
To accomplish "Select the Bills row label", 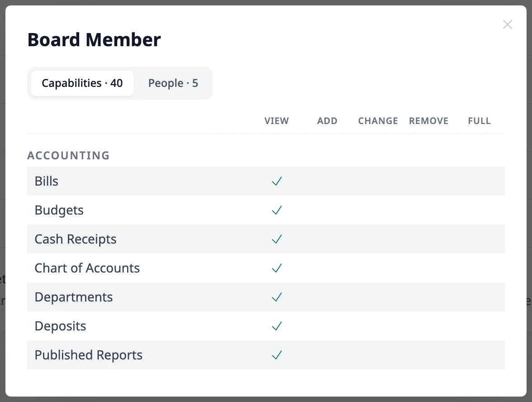I will [x=47, y=181].
